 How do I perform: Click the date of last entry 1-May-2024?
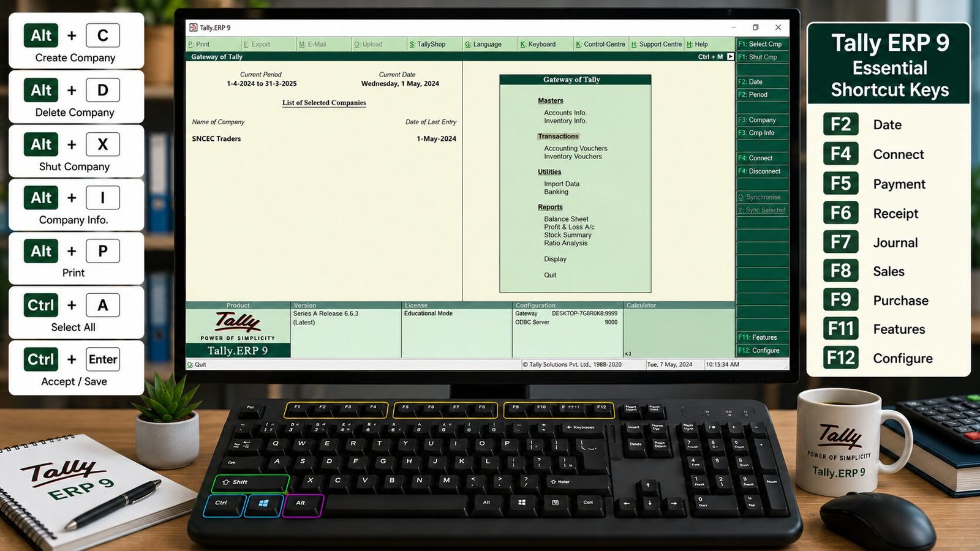pyautogui.click(x=436, y=139)
